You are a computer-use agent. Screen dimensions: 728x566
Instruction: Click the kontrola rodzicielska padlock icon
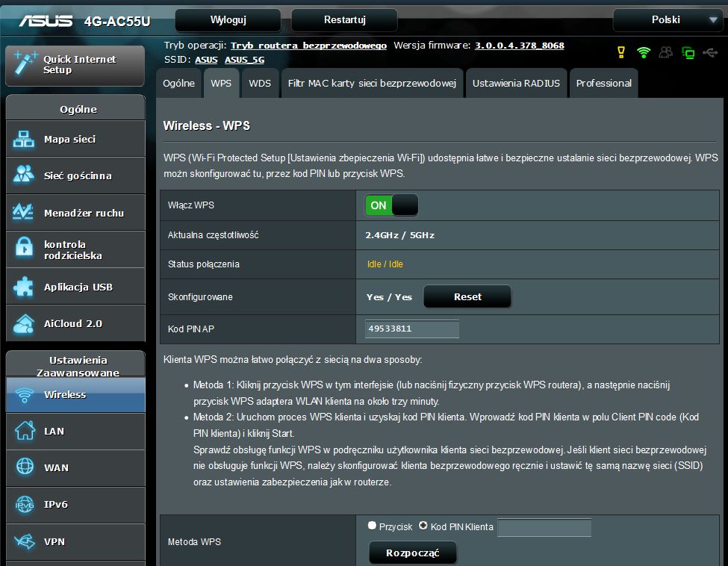pyautogui.click(x=24, y=247)
